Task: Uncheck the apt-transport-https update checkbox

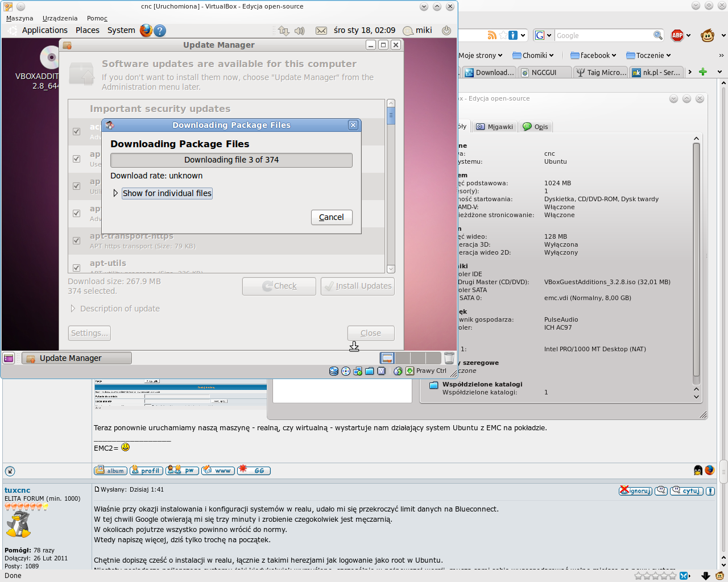Action: click(76, 240)
